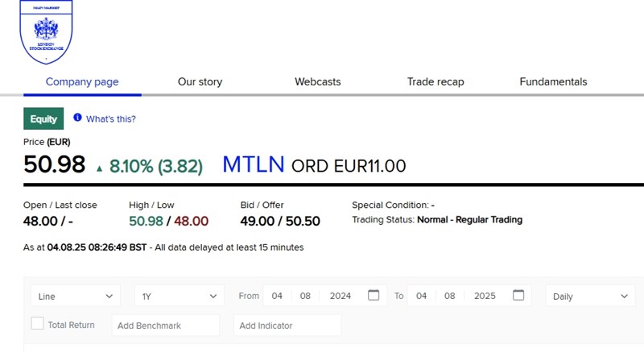644x353 pixels.
Task: Open the From date calendar picker icon
Action: 374,295
